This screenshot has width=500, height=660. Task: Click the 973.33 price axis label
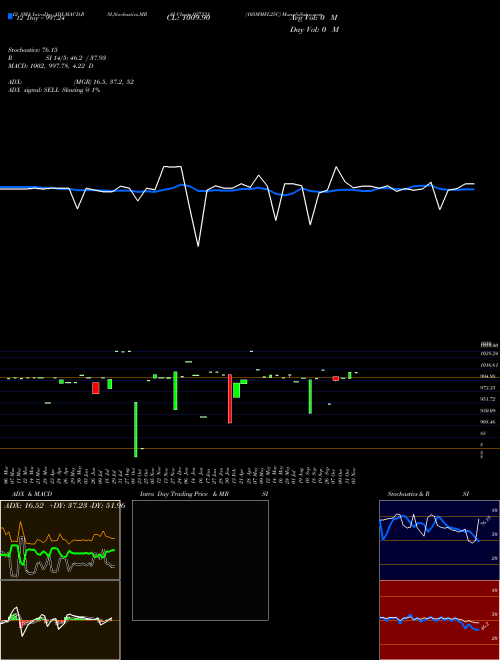[x=489, y=388]
